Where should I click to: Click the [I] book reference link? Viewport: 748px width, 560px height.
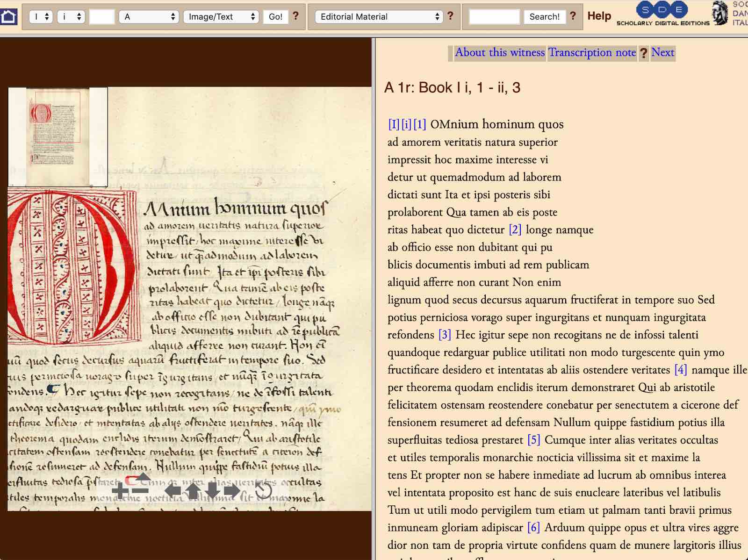[394, 124]
